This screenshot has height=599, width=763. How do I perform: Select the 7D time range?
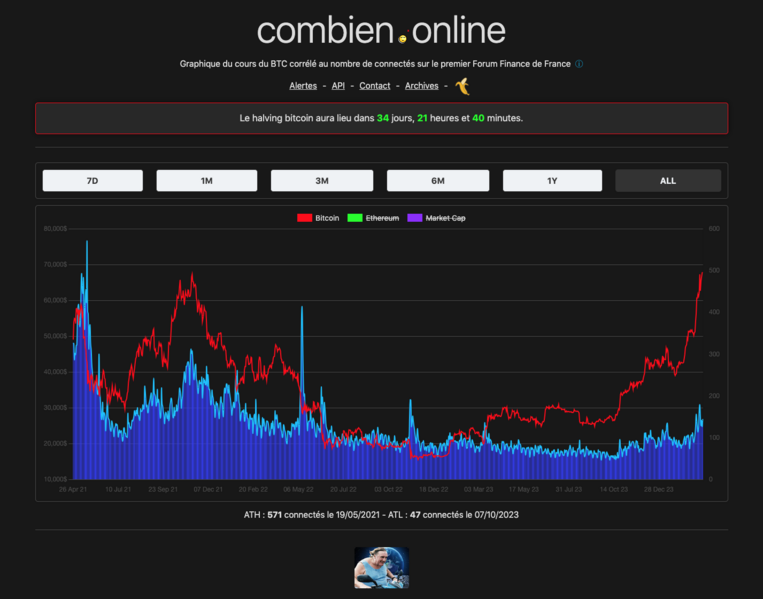pos(92,181)
